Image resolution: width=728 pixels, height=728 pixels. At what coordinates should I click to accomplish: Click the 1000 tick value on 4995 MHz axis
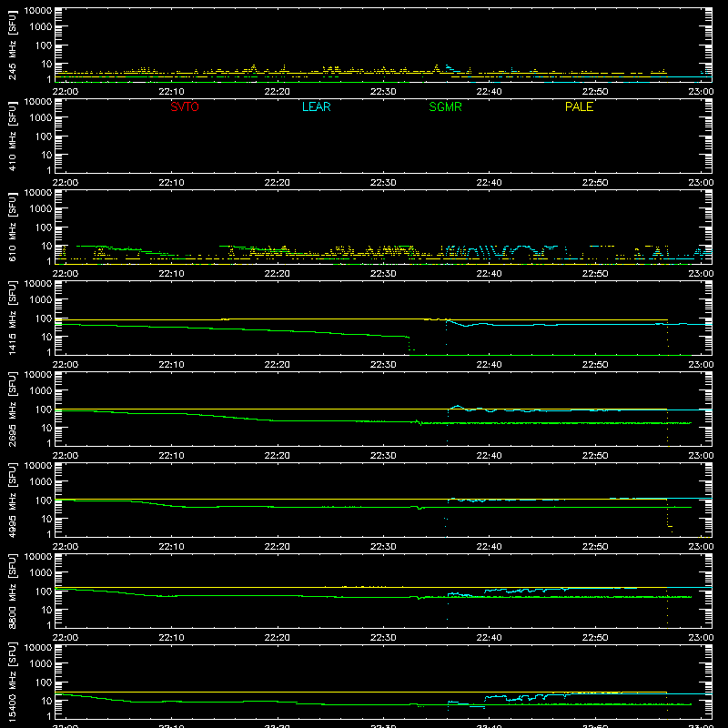[x=41, y=482]
